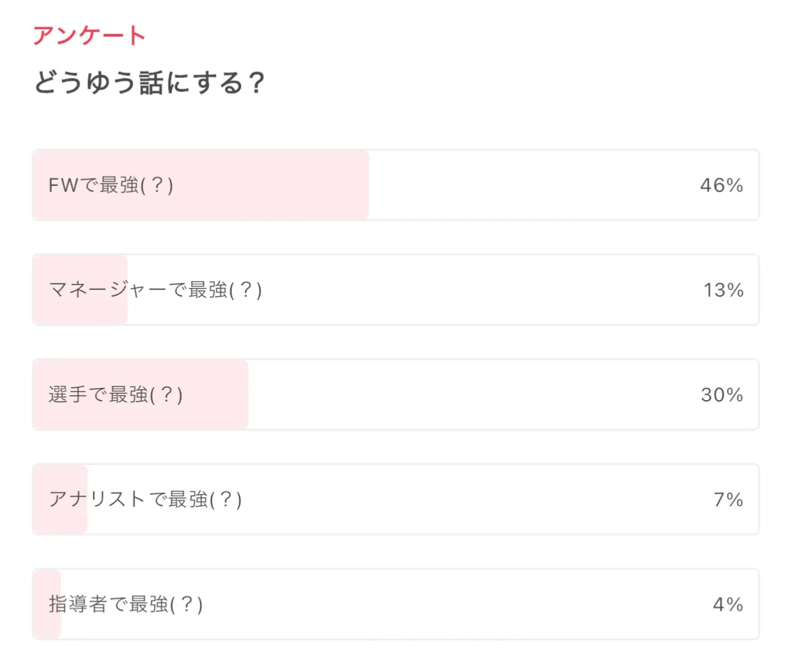This screenshot has height=672, width=792.
Task: Click empty area of the 7% row
Action: [470, 499]
